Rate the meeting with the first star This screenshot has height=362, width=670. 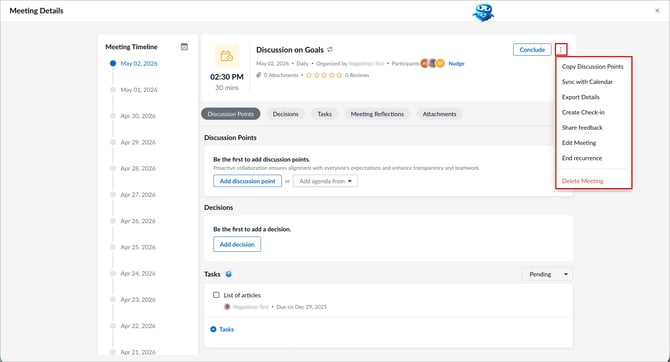[309, 75]
